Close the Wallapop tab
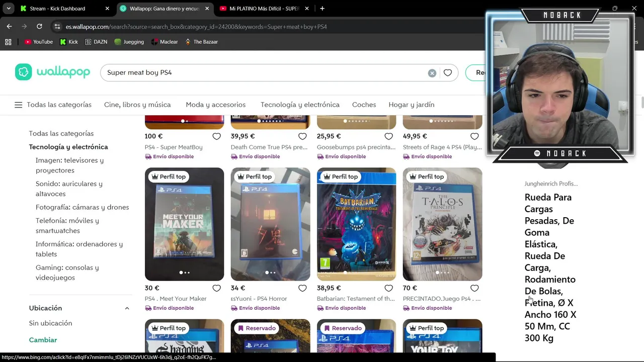 coord(207,9)
